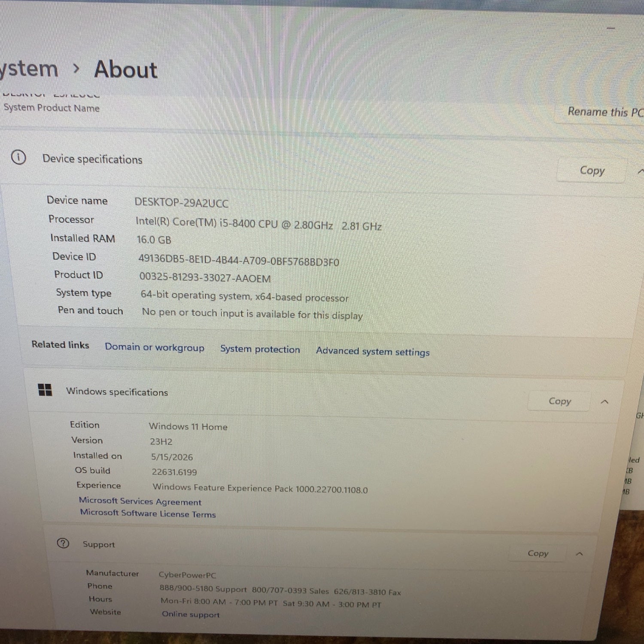Click the Support section header
This screenshot has width=644, height=644.
[99, 544]
